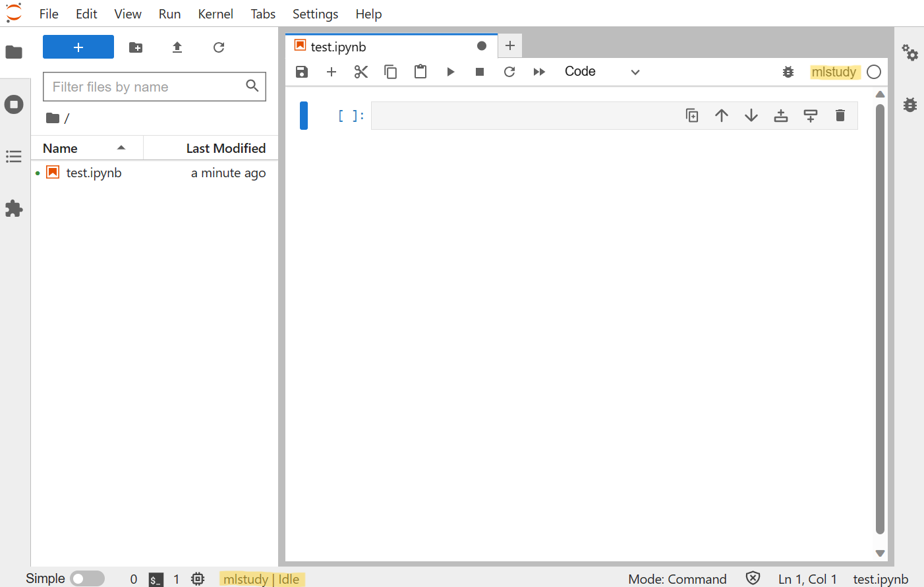Click Ln 1, Col 1 position indicator
This screenshot has width=924, height=587.
pyautogui.click(x=807, y=578)
